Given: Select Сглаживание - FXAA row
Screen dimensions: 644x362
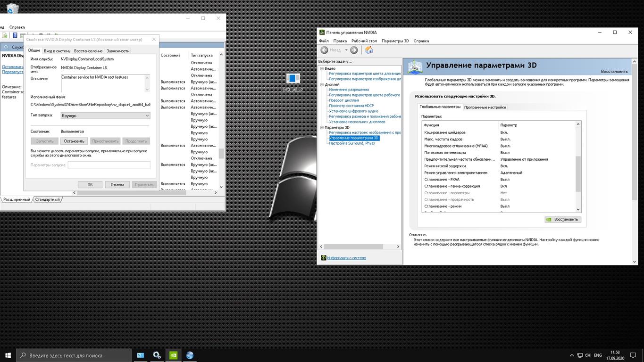Looking at the screenshot, I should (x=498, y=179).
